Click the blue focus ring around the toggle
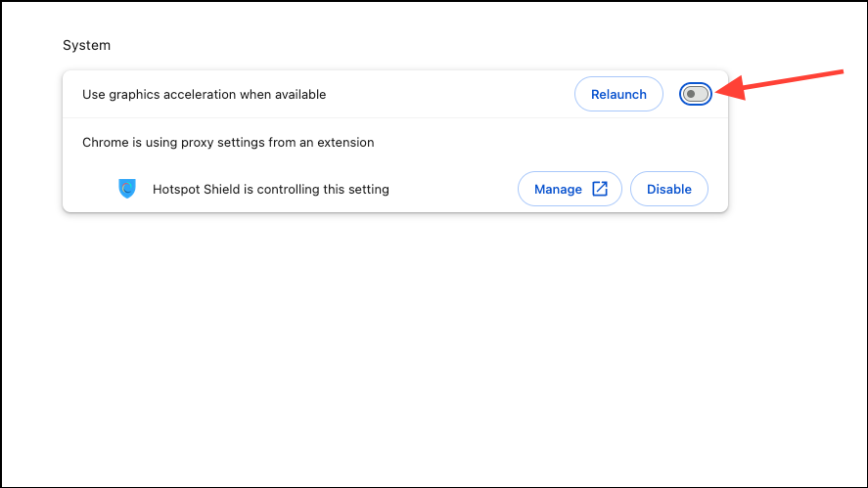 tap(682, 94)
